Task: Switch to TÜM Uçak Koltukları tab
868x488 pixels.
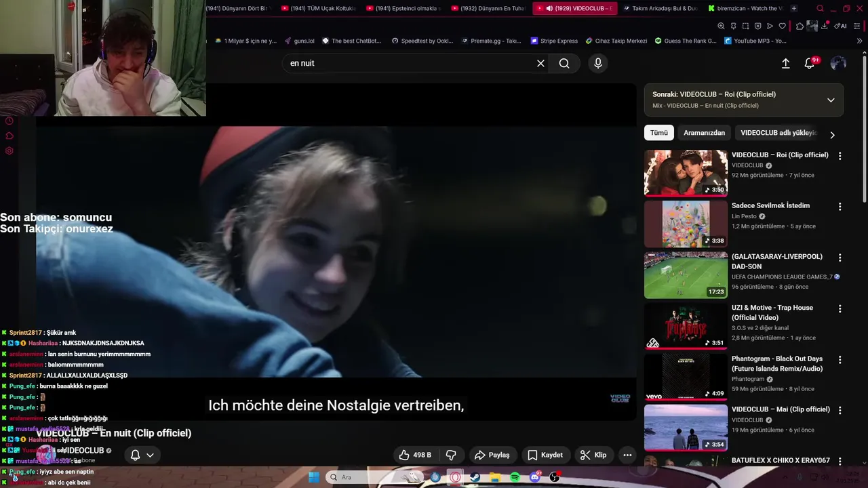Action: click(x=320, y=8)
